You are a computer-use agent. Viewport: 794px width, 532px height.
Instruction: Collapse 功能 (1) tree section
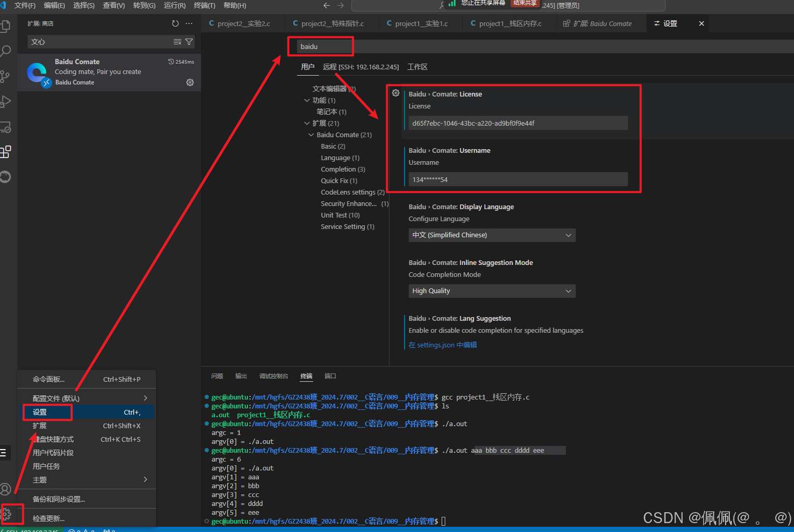pyautogui.click(x=307, y=100)
